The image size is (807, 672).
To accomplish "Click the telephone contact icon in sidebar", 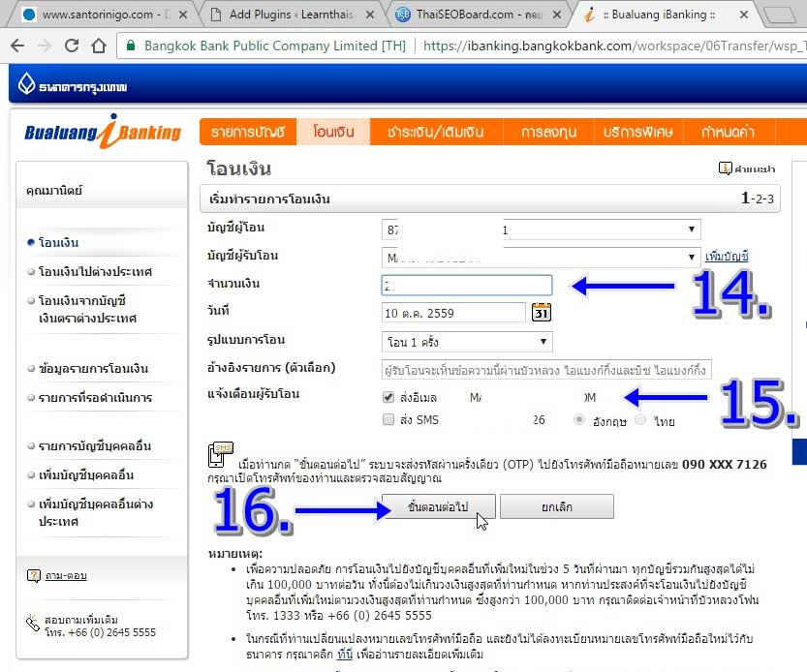I will [x=32, y=624].
